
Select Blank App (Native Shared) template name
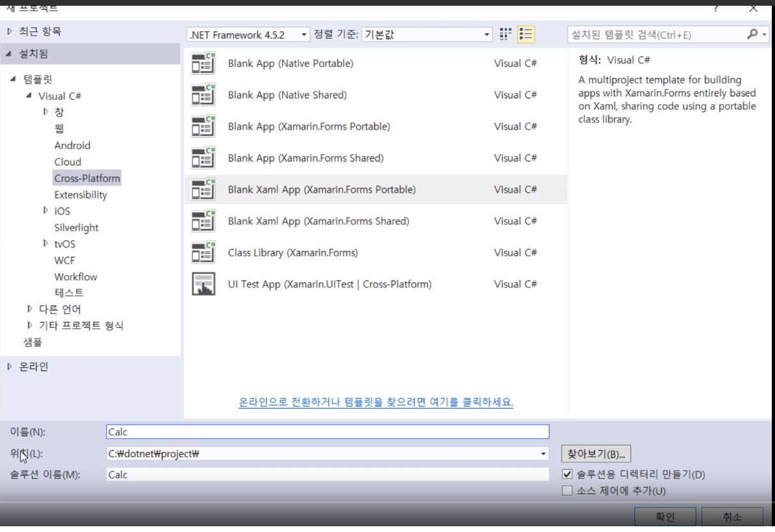tap(288, 95)
